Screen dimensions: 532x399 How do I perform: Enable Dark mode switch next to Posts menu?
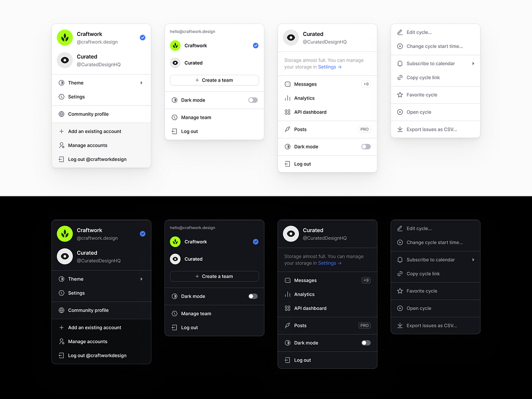click(366, 147)
